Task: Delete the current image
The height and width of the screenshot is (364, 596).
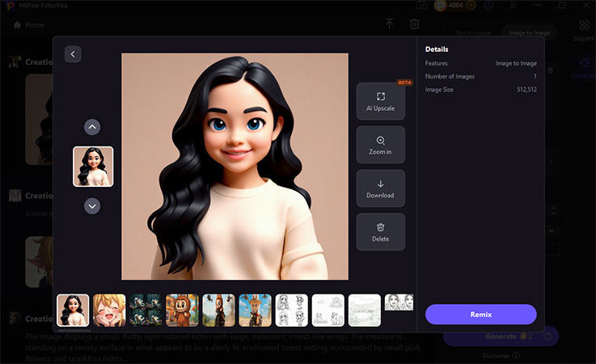Action: (380, 231)
